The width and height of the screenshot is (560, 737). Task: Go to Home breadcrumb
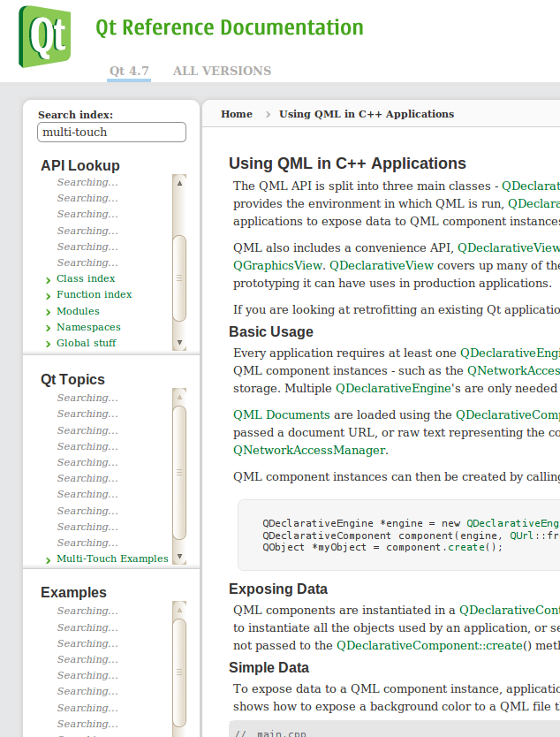tap(237, 114)
